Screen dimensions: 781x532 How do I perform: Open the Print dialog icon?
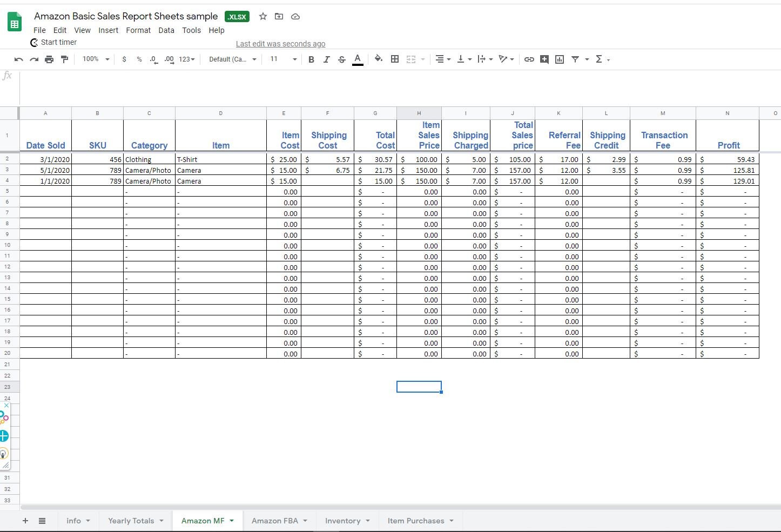[49, 59]
